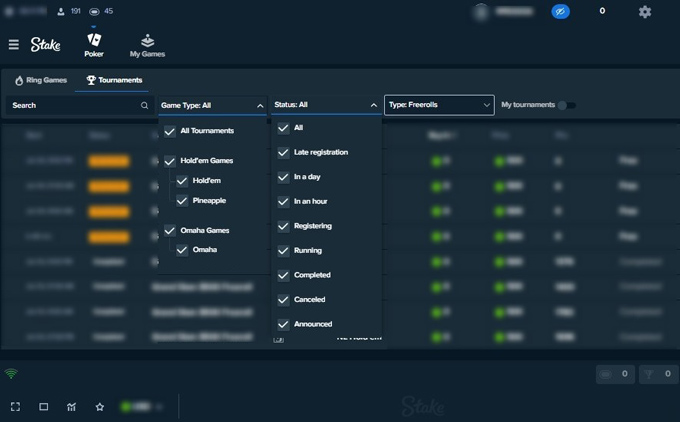Open the hamburger menu beside Stake logo

(x=13, y=44)
